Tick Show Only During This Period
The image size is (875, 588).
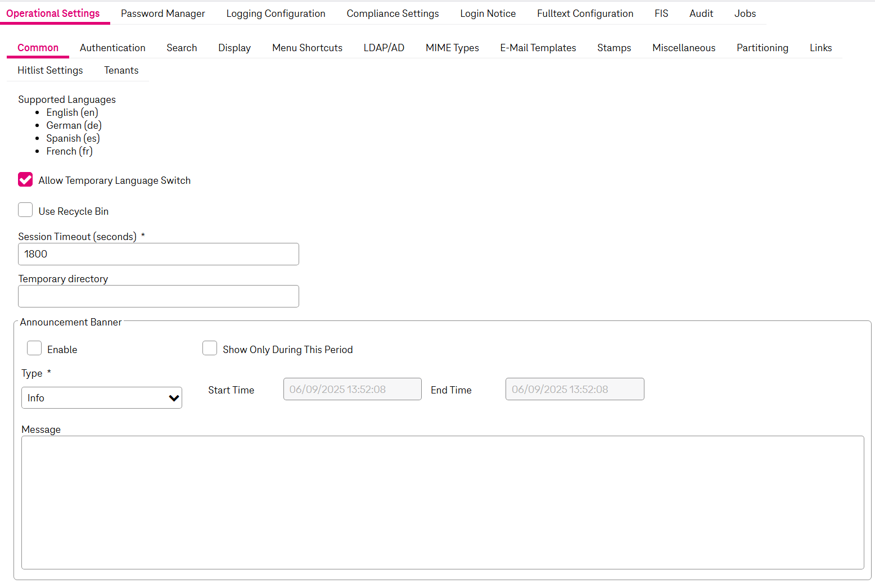(x=210, y=349)
